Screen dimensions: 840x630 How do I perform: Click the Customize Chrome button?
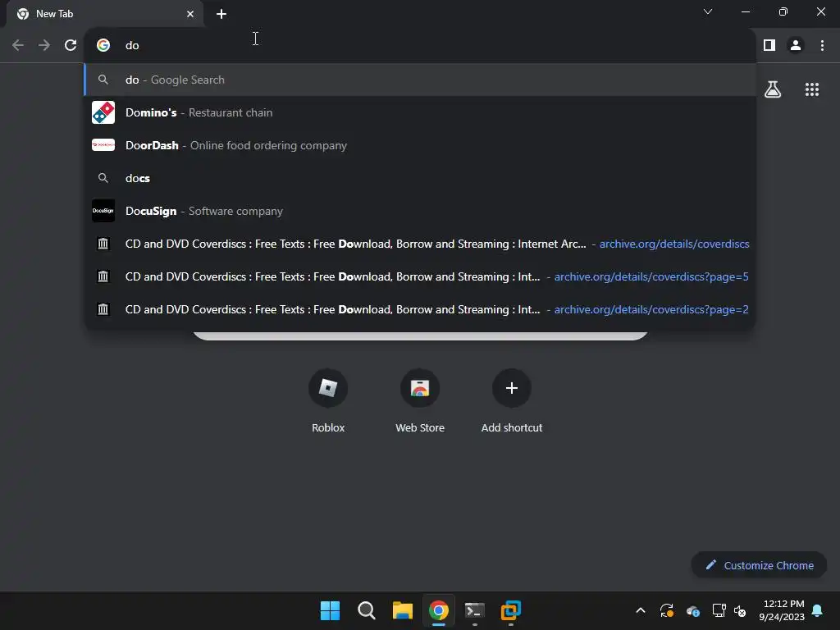[x=759, y=565]
